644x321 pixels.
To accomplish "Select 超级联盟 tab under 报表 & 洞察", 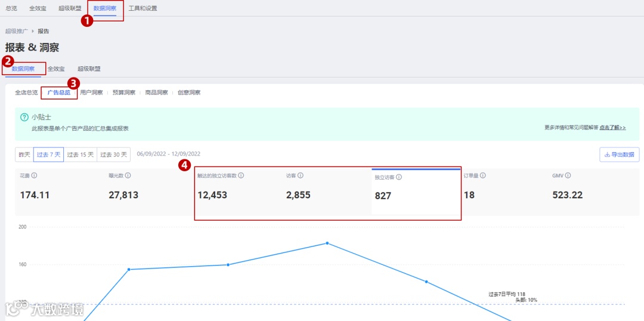I will pos(89,69).
